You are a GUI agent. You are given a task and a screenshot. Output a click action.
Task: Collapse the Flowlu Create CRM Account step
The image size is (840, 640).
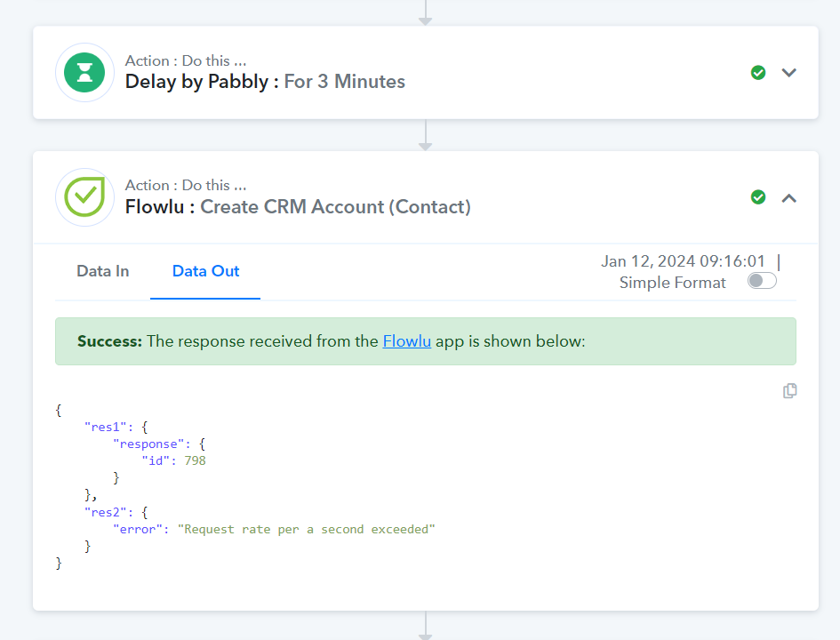[789, 198]
